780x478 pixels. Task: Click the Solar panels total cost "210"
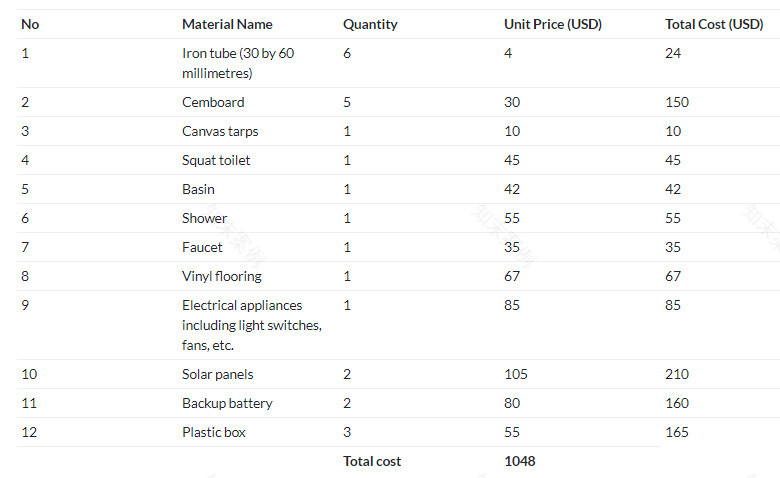pyautogui.click(x=677, y=374)
